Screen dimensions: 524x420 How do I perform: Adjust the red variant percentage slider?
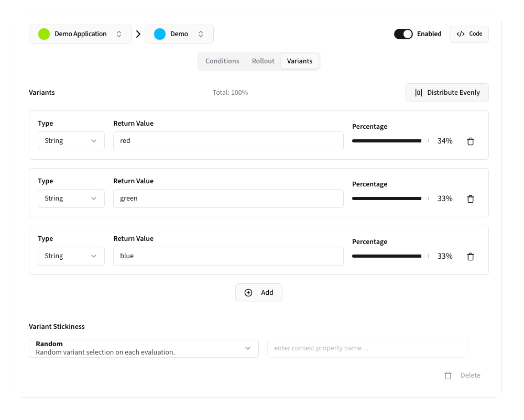pyautogui.click(x=390, y=141)
